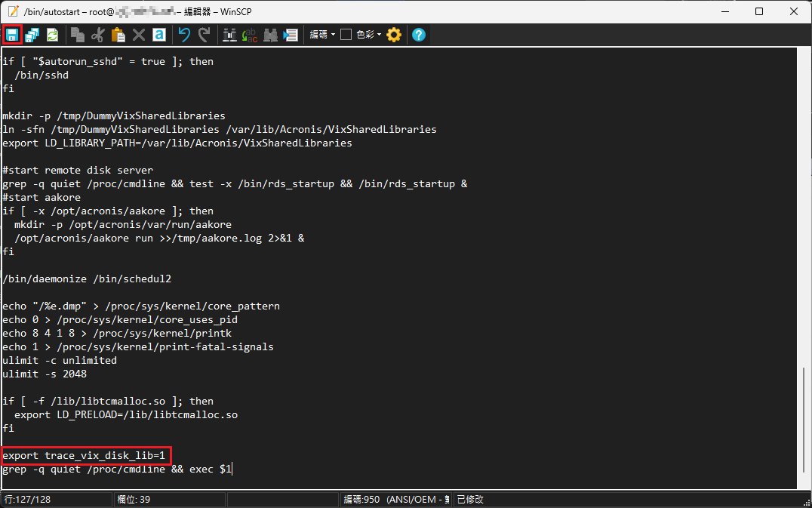Click the Save All Files icon
This screenshot has width=812, height=508.
[32, 35]
